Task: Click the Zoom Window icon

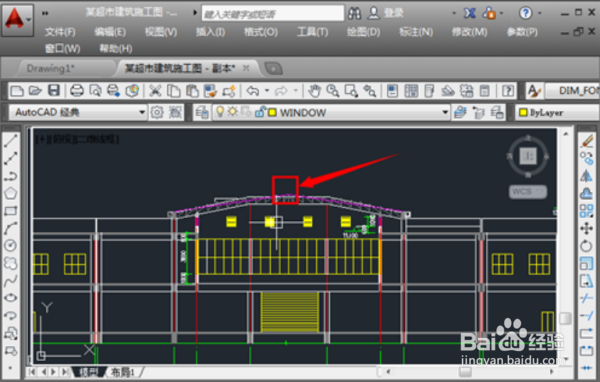Action: (x=351, y=91)
